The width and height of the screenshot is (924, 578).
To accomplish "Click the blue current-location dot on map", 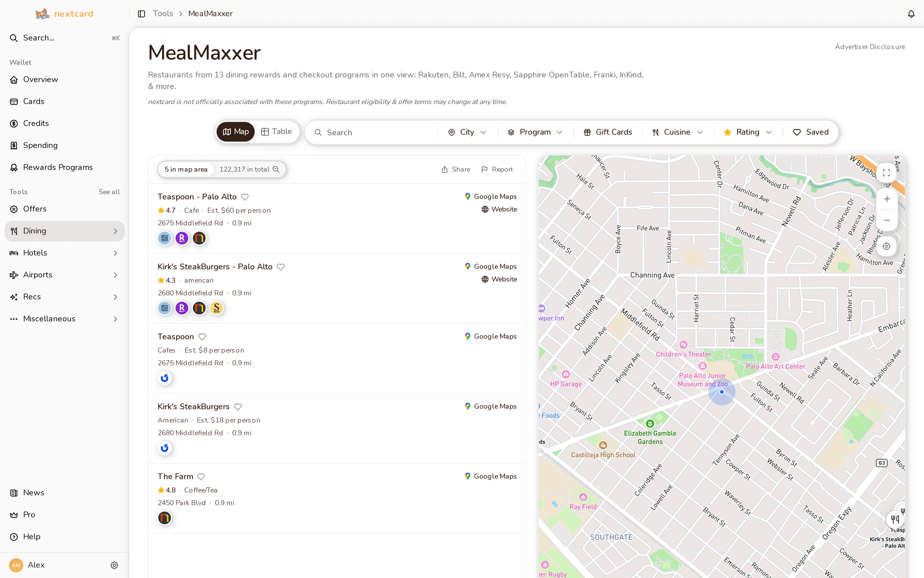I will click(722, 392).
